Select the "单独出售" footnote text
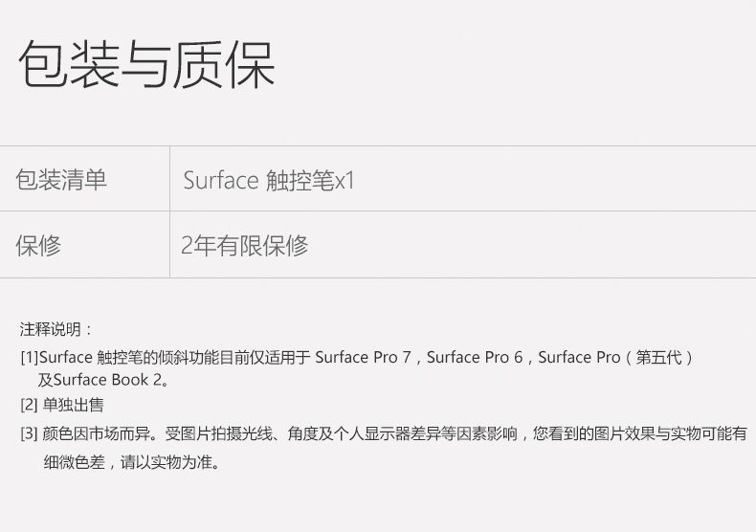 click(74, 404)
